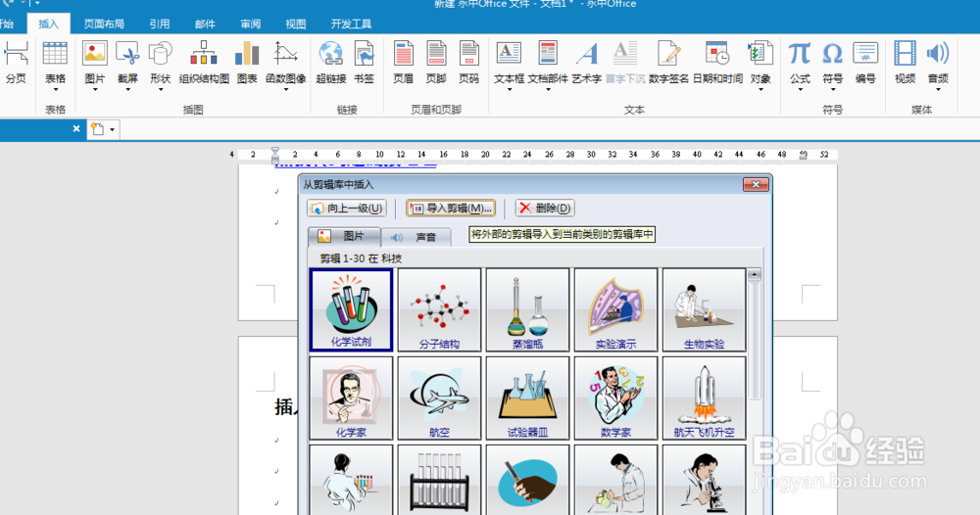Click the clip gallery scrollbar up arrow

[755, 275]
